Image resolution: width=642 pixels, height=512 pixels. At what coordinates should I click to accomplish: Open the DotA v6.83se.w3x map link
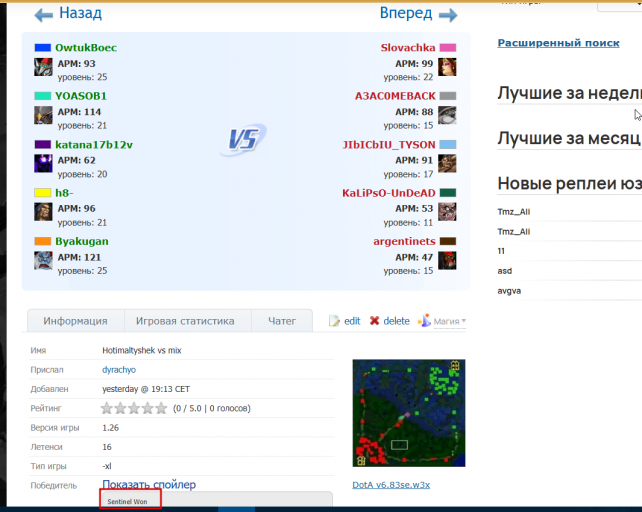(x=391, y=485)
